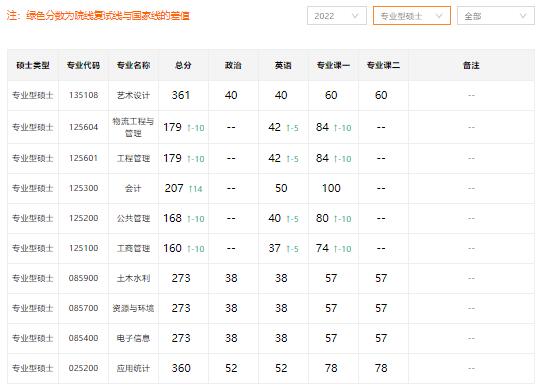Select major code 085400
Image resolution: width=543 pixels, height=387 pixels.
pos(83,338)
